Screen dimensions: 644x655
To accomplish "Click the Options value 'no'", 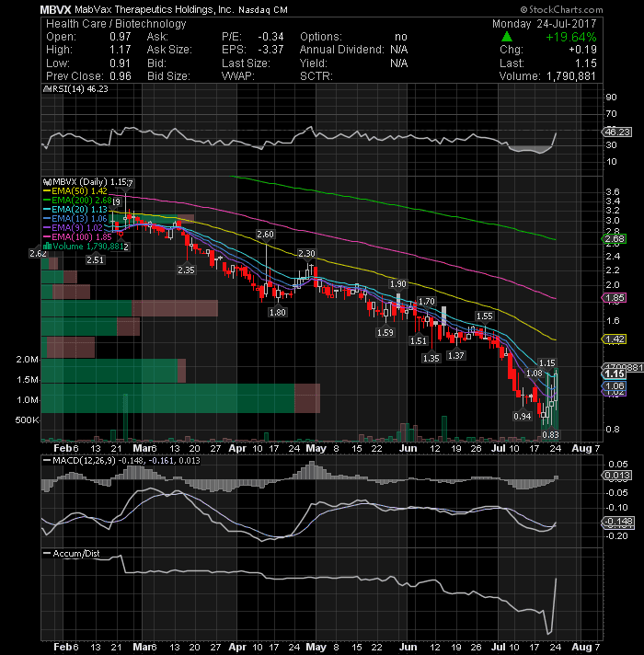I will 400,37.
